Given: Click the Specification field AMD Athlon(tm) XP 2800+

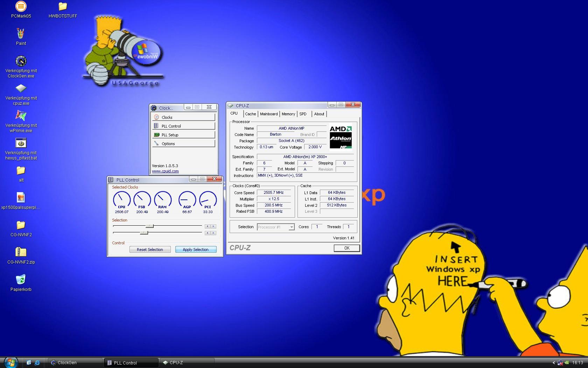Looking at the screenshot, I should point(305,157).
